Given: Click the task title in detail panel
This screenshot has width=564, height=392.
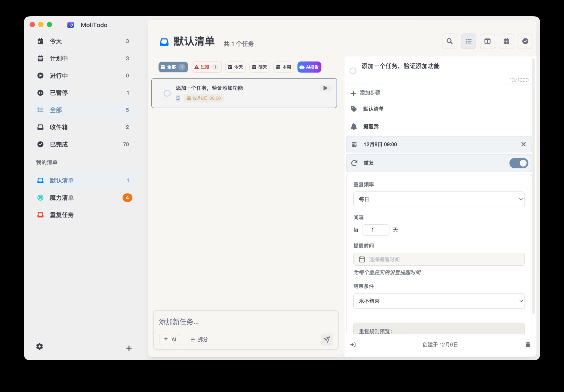Looking at the screenshot, I should pos(400,66).
